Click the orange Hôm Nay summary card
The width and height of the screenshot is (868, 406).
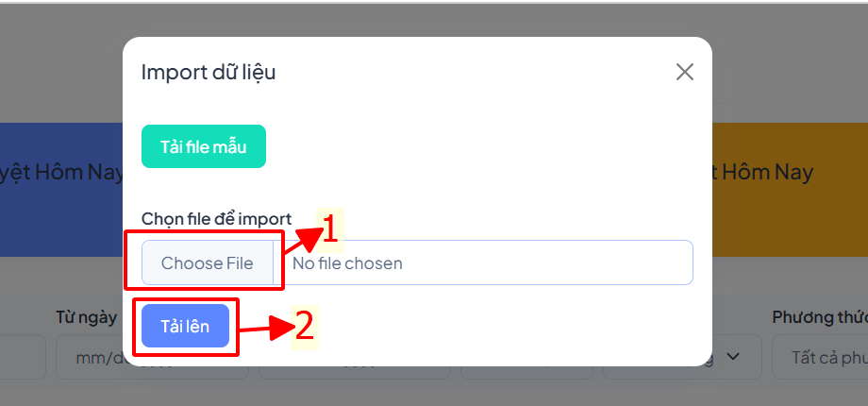pyautogui.click(x=790, y=190)
